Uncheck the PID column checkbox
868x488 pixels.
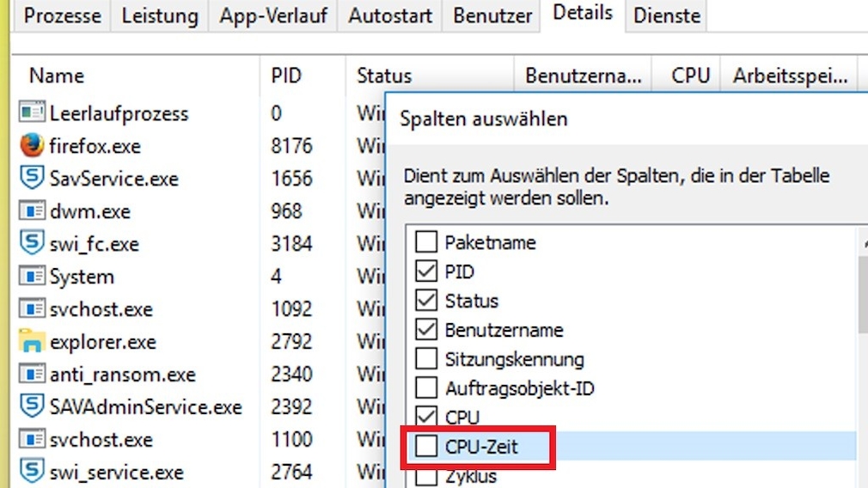tap(426, 271)
